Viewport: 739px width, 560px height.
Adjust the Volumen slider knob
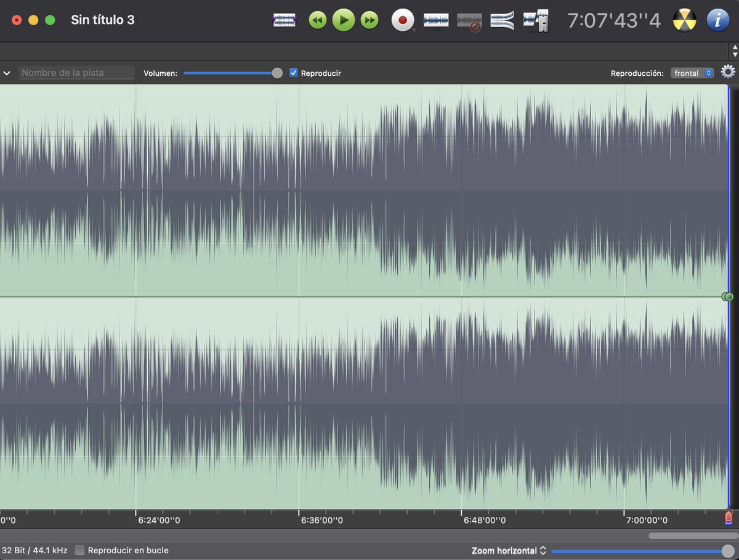[x=277, y=73]
